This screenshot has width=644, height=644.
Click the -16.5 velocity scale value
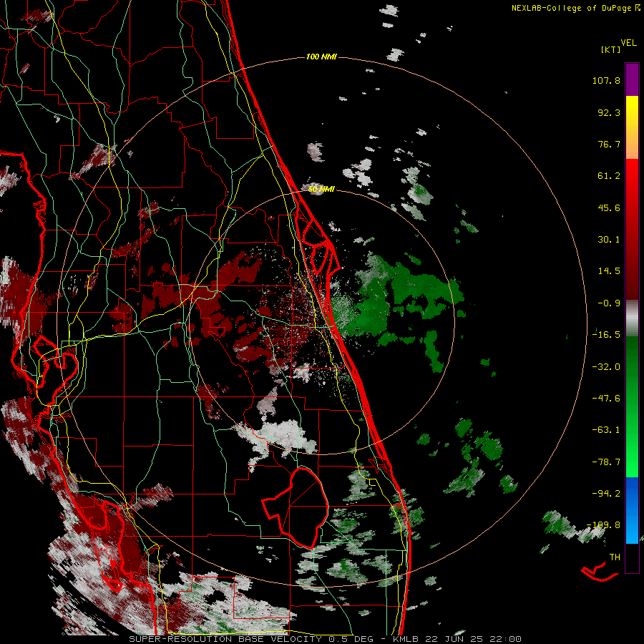point(606,335)
